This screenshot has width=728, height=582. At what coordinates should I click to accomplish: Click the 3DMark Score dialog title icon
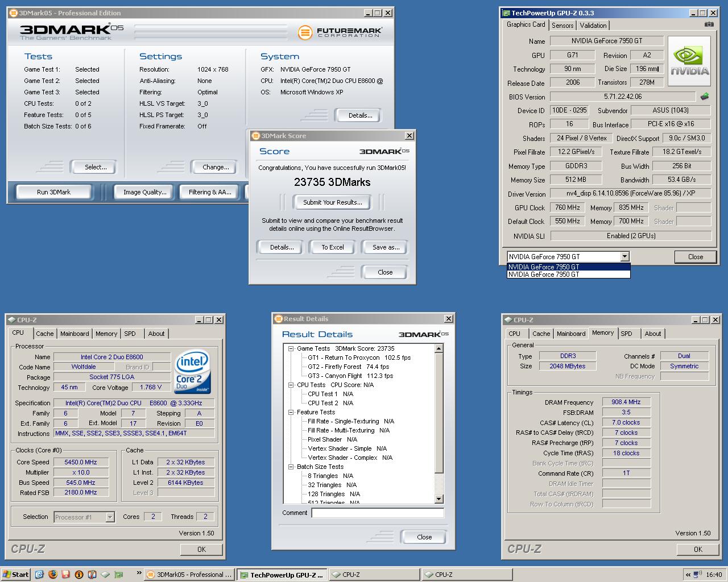click(x=256, y=135)
